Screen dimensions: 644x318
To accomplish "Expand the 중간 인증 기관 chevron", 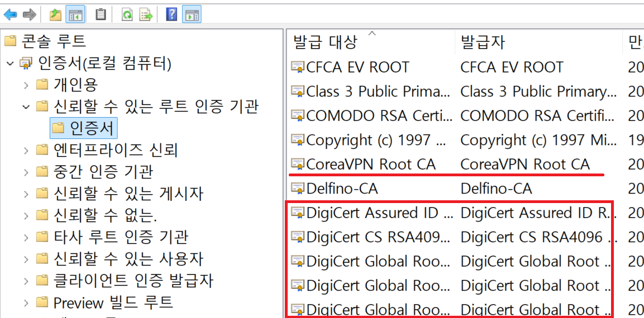I will pos(26,172).
